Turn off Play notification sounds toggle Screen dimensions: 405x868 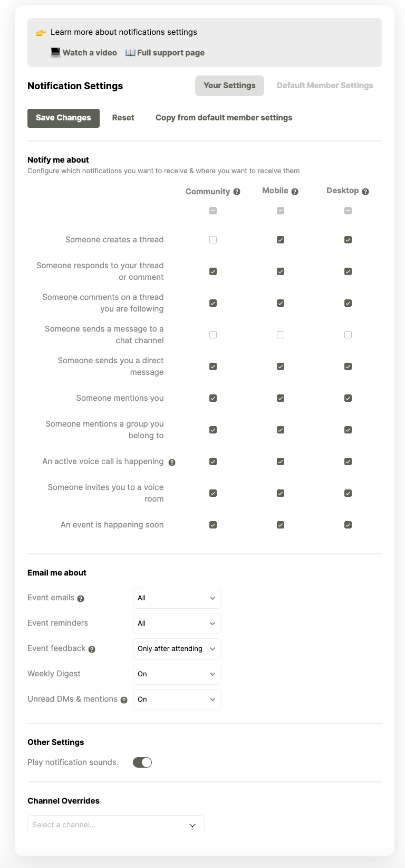pos(142,762)
